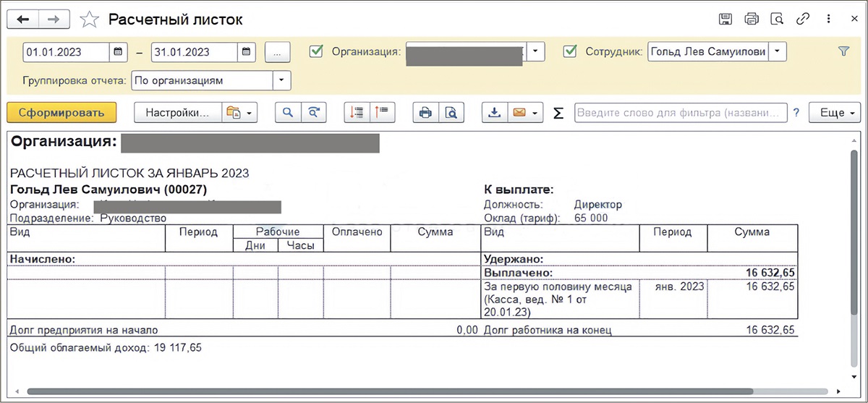Screen dimensions: 868x403
Task: Toggle the Сотрудник filter checkbox
Action: coord(570,51)
